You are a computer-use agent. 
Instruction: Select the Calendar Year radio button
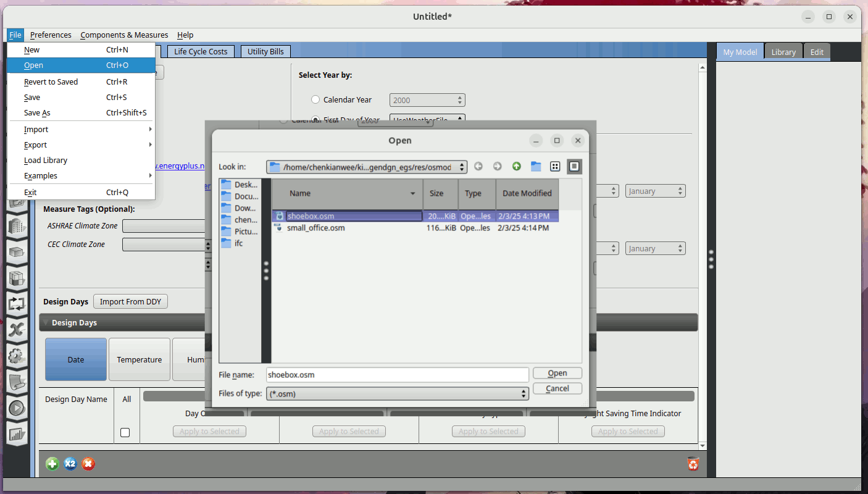pyautogui.click(x=315, y=99)
